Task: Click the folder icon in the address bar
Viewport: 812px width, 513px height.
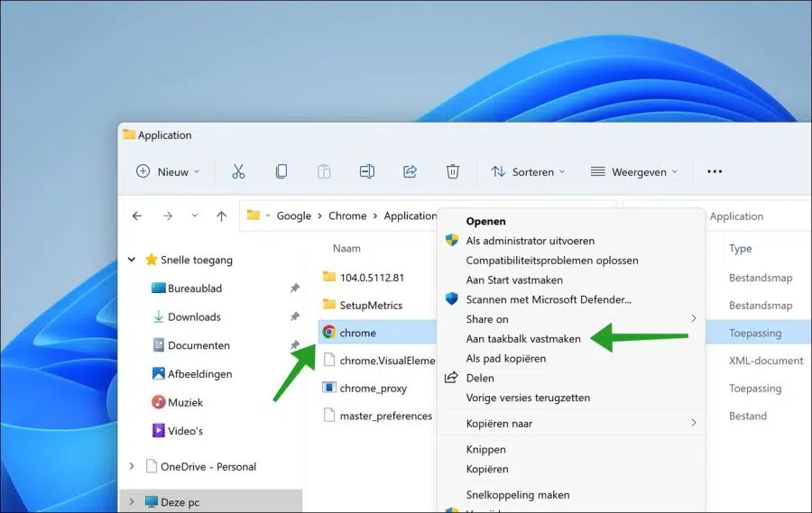Action: point(254,215)
